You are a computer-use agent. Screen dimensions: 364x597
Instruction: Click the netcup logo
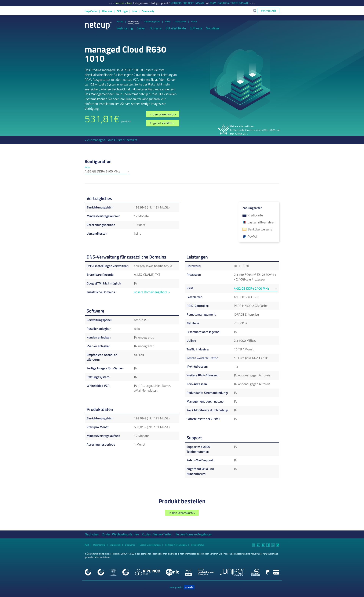[98, 25]
